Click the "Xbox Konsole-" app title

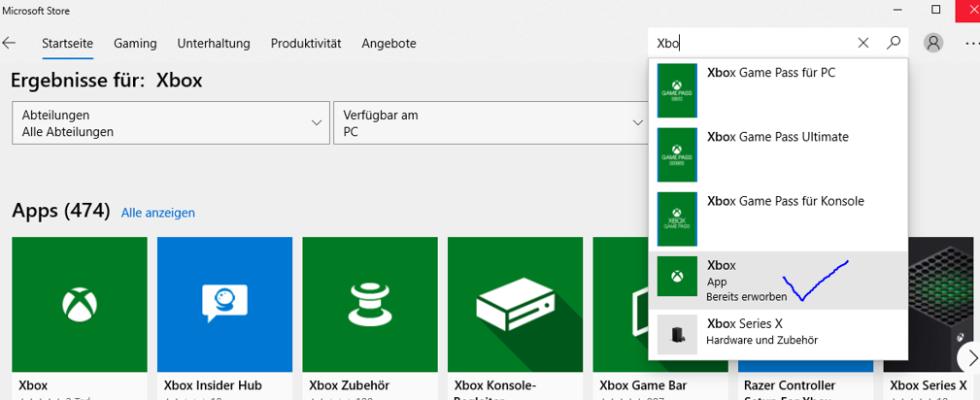click(493, 385)
